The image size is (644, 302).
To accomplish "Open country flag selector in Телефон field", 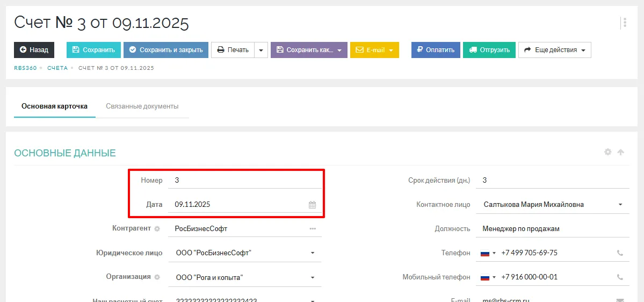I will click(488, 253).
